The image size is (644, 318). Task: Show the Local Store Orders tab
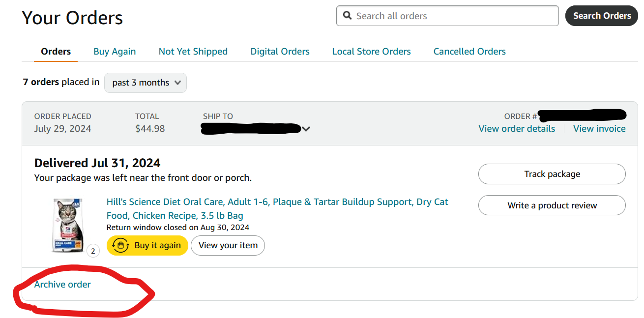(x=371, y=52)
